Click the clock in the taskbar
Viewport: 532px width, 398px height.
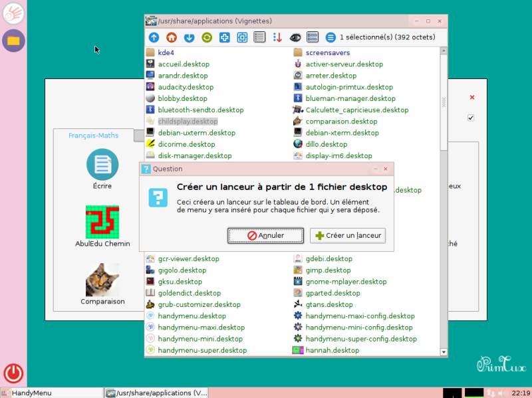click(521, 393)
